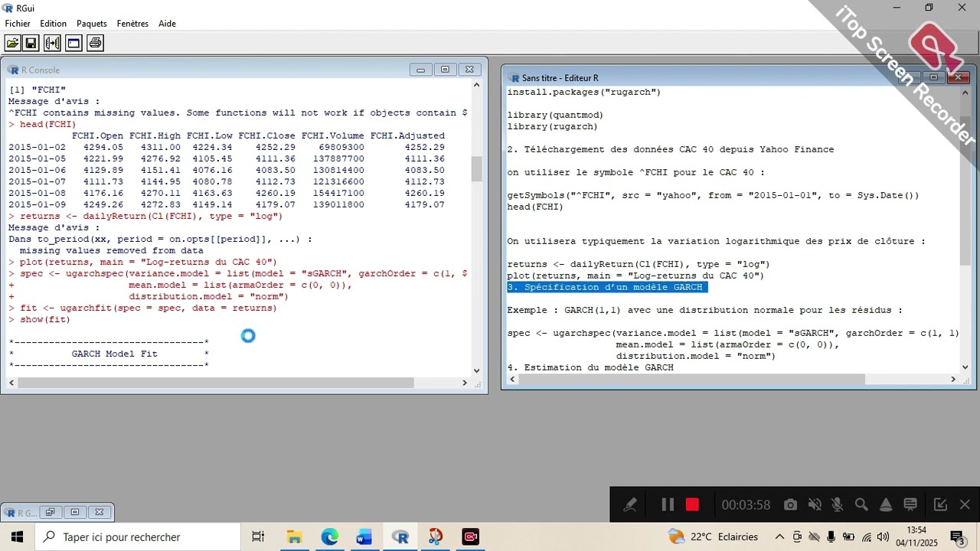The width and height of the screenshot is (980, 551).
Task: Return focus to console toolbar icon
Action: tap(74, 43)
